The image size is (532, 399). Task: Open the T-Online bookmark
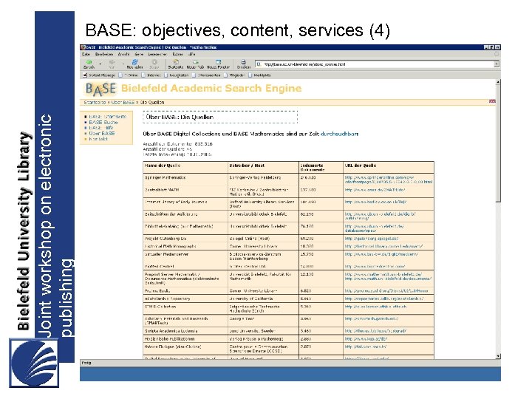129,75
